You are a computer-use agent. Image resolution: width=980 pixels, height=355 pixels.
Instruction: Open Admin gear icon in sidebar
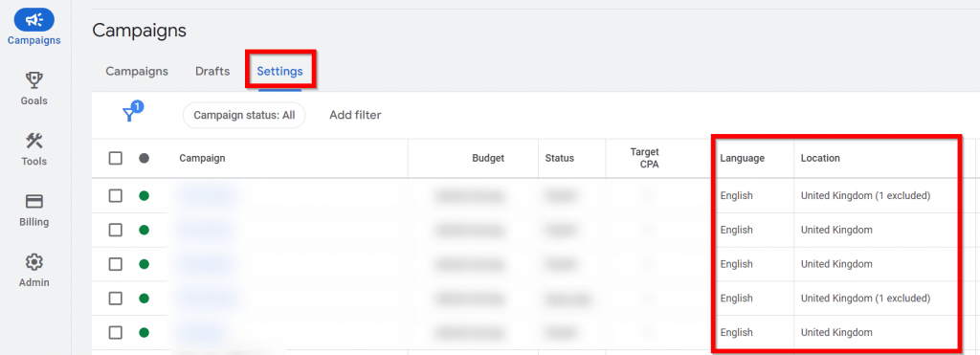33,261
